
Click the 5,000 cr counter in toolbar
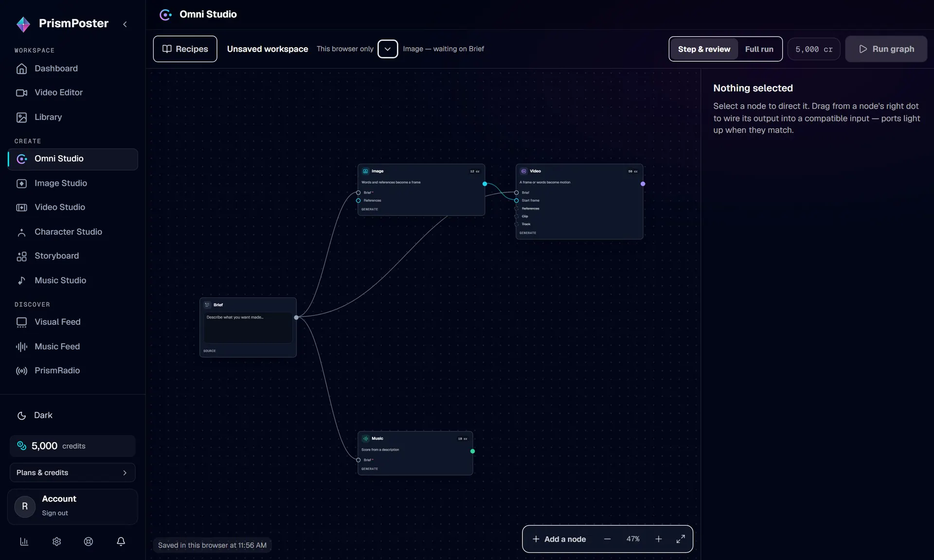[x=814, y=49]
